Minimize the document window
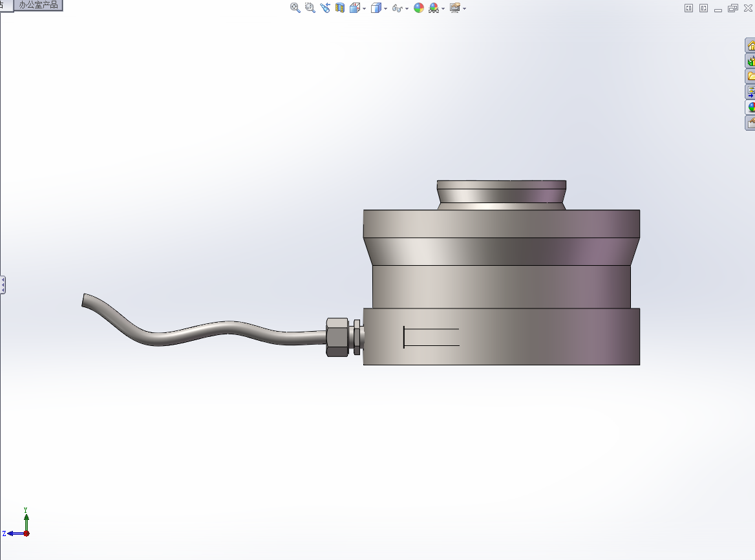 point(718,9)
